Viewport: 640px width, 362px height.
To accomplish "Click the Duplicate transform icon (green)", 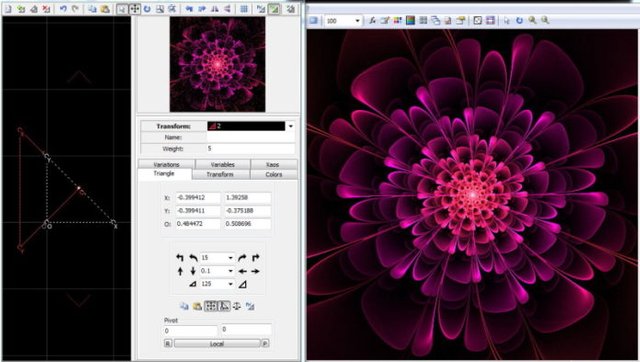I will tap(21, 9).
